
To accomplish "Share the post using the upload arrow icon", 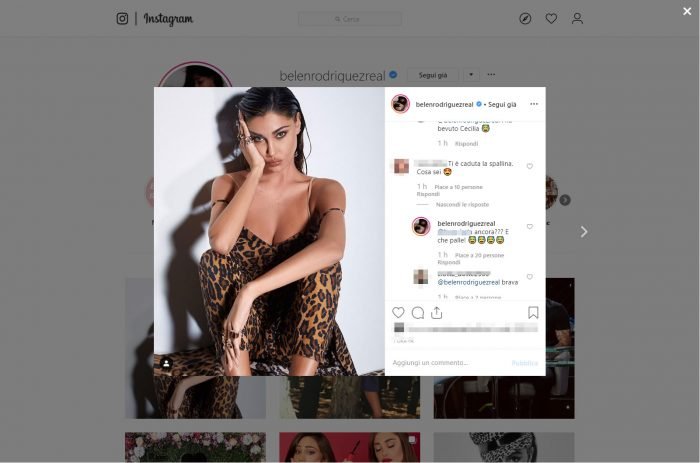I will point(437,313).
